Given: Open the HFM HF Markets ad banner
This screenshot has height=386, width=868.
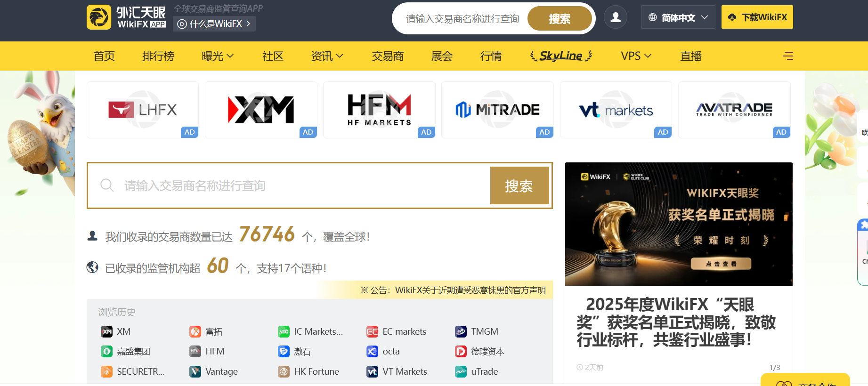Looking at the screenshot, I should click(379, 110).
